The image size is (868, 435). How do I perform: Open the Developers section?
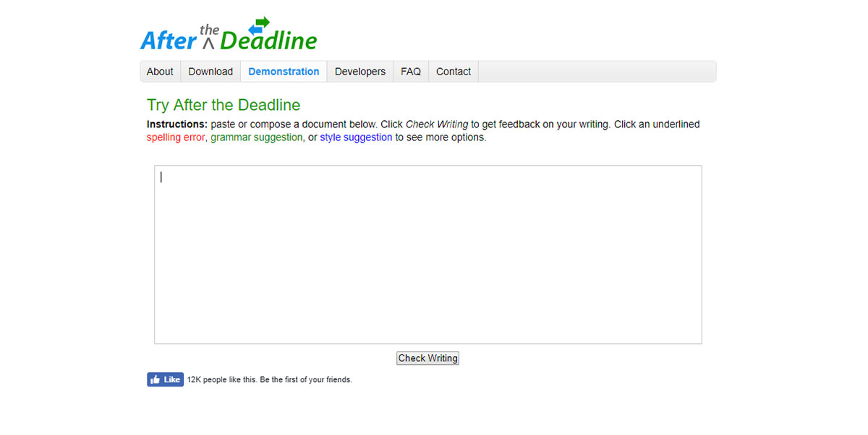(x=360, y=72)
